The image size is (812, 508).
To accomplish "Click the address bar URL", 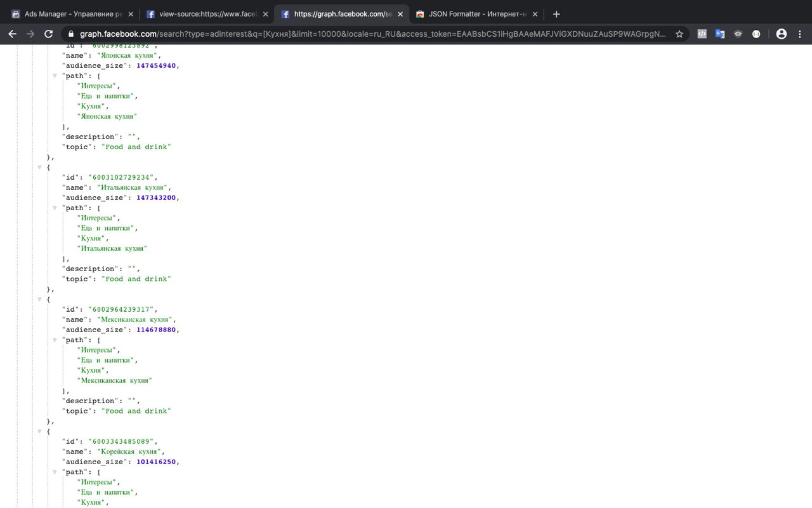I will pos(373,34).
